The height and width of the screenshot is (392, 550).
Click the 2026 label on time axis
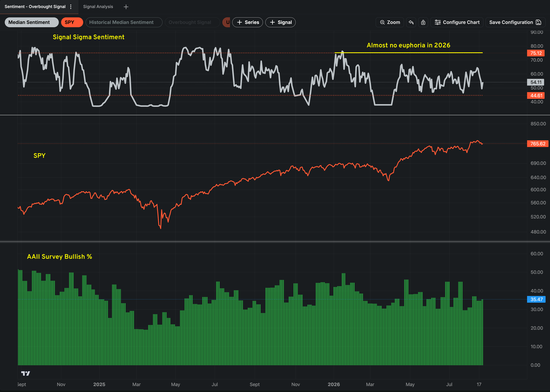pos(334,384)
